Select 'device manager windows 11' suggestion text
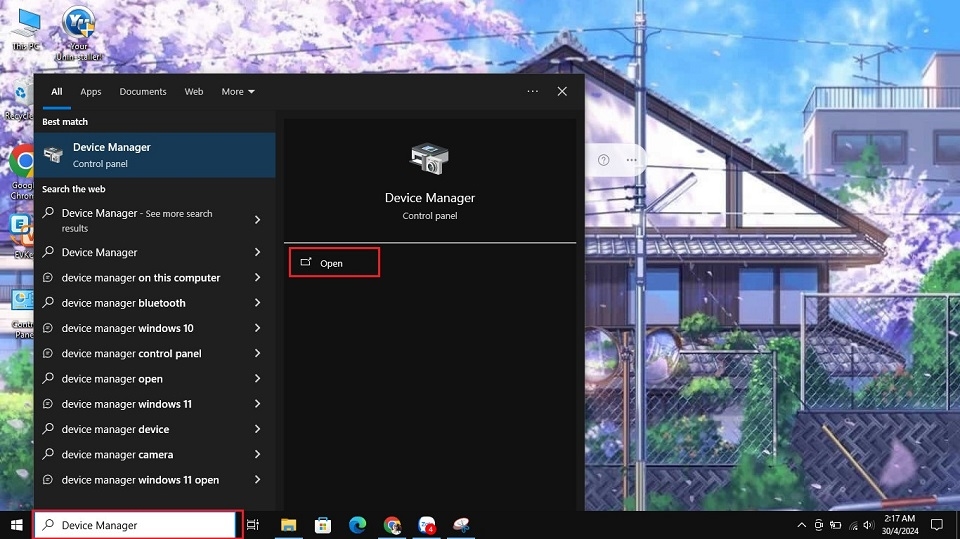The height and width of the screenshot is (539, 960). point(127,404)
